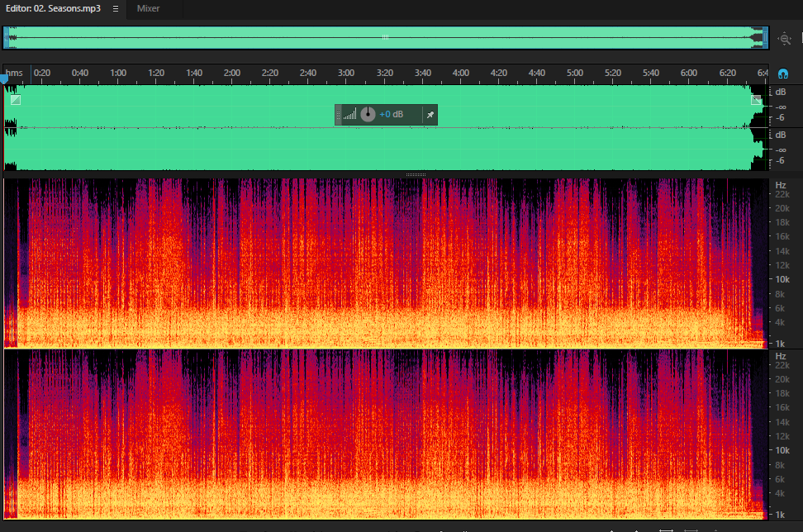Click the 4:00 mark on the time ruler

click(x=460, y=73)
